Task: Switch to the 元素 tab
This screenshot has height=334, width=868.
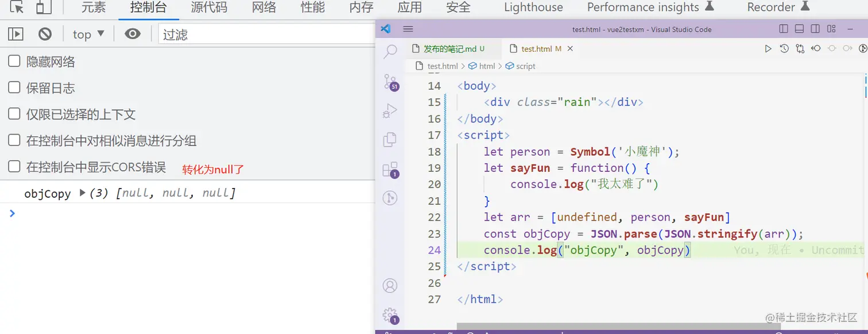Action: (x=93, y=7)
